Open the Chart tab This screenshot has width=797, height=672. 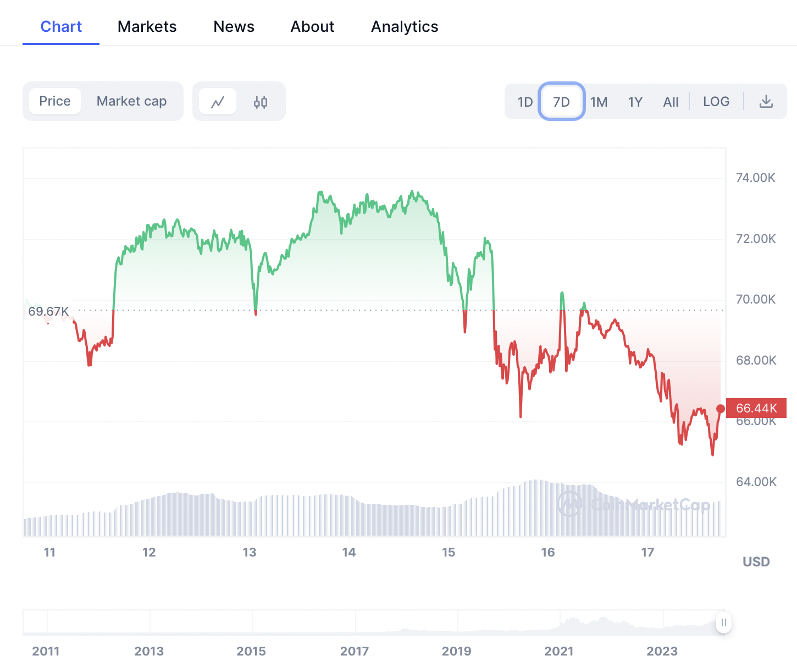[x=61, y=26]
